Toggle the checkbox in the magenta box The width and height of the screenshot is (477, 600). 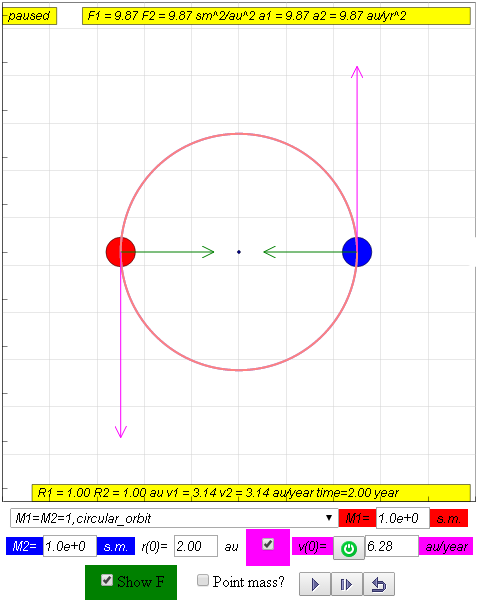268,544
